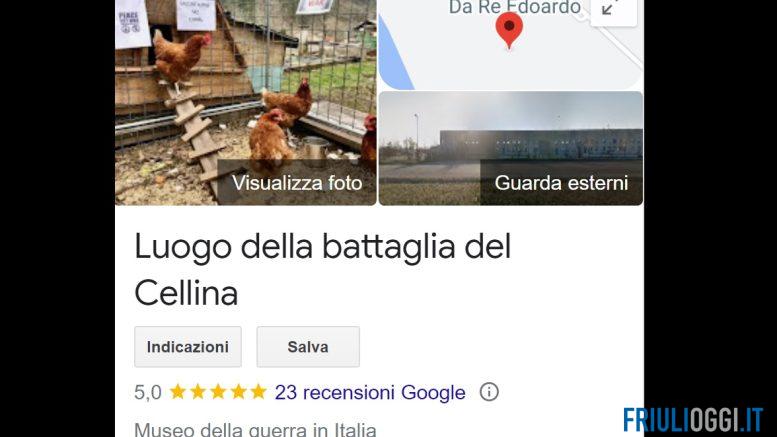Click the Salva button

(x=308, y=347)
